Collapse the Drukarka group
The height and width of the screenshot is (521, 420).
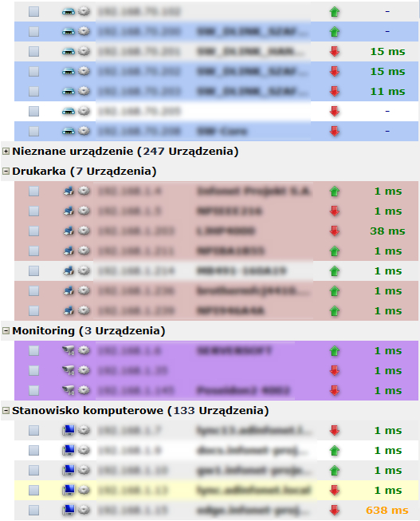point(6,171)
